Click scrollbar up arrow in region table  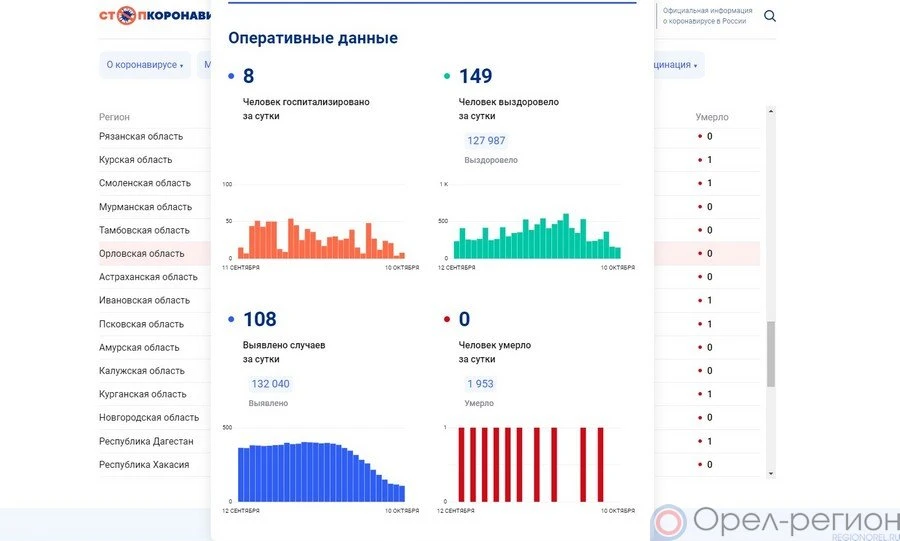click(770, 111)
